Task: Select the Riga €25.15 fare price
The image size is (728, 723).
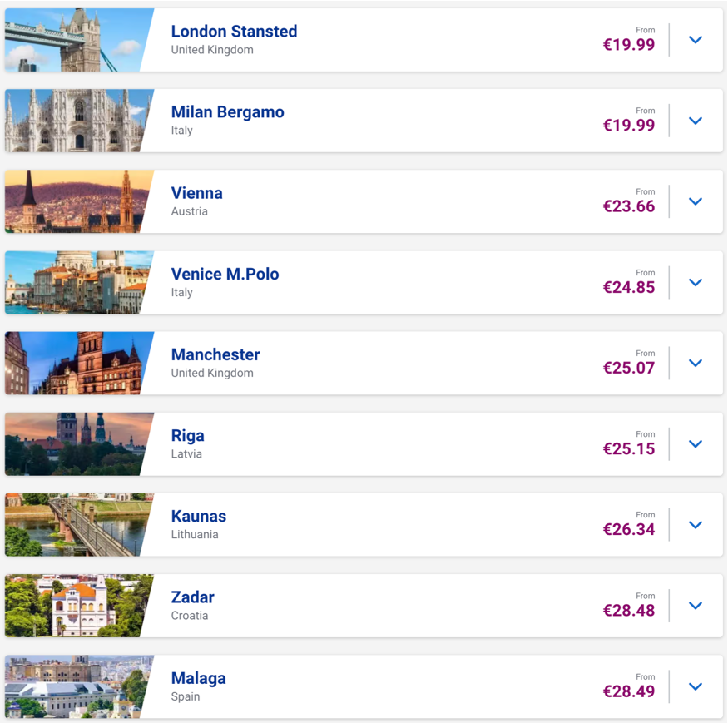Action: pyautogui.click(x=629, y=449)
